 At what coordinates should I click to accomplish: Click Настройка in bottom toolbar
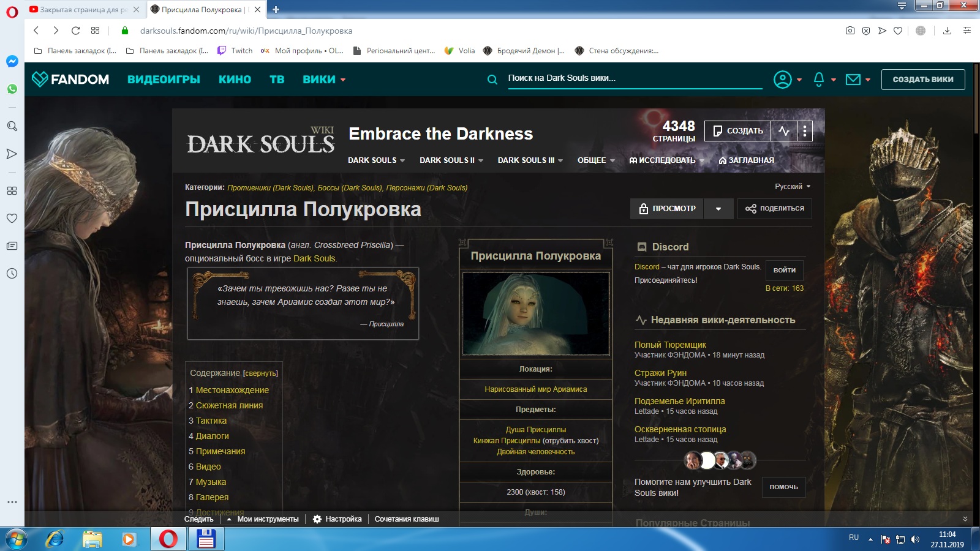click(337, 519)
